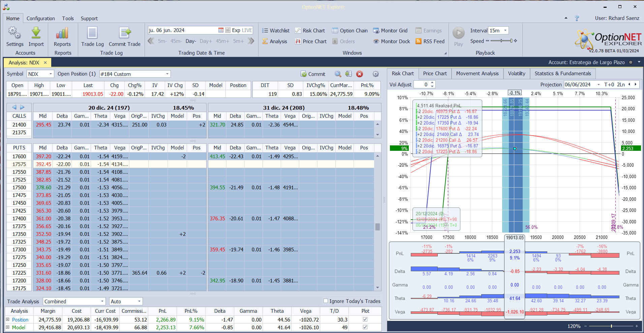Step forward with double right arrow
The image size is (644, 333).
click(x=251, y=41)
